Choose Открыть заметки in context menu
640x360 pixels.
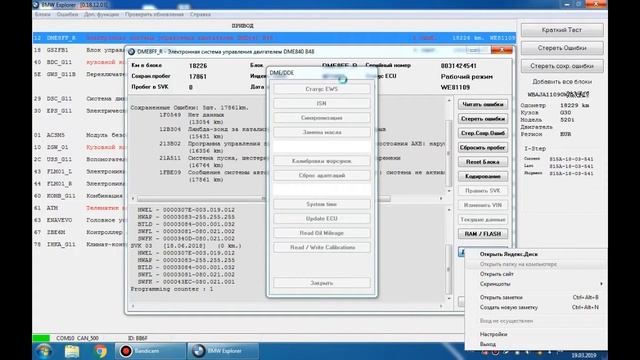(x=501, y=297)
